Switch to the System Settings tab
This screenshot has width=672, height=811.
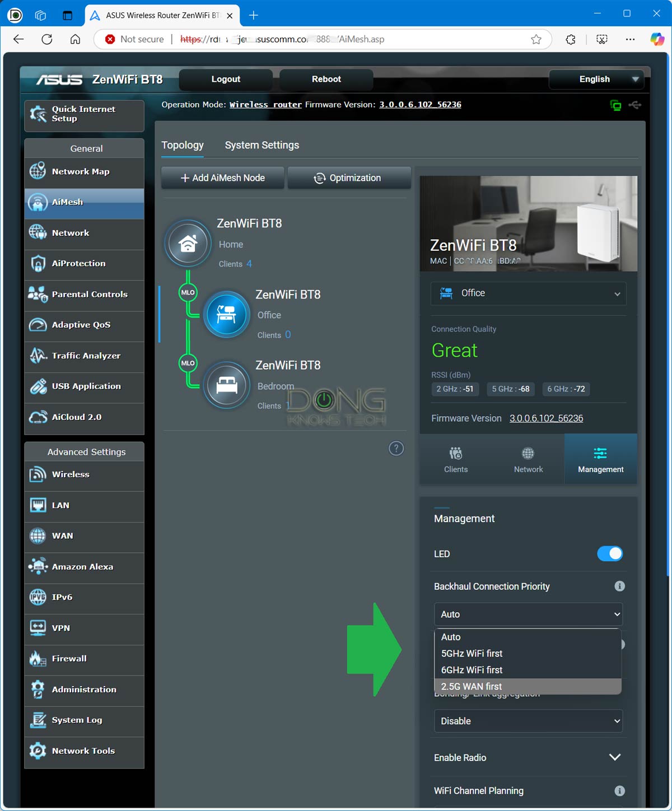click(262, 145)
